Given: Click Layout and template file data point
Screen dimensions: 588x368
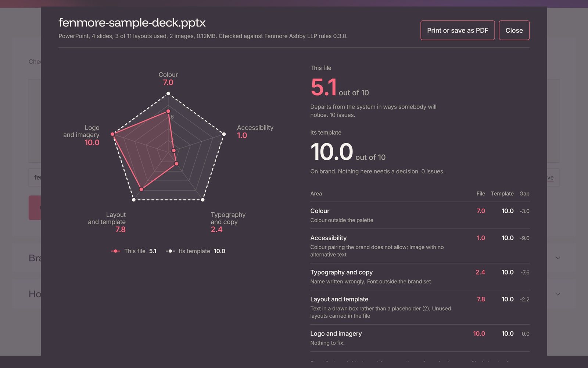Looking at the screenshot, I should (141, 189).
